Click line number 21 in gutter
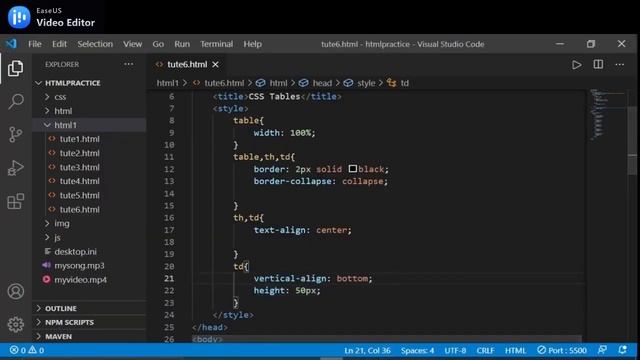640x360 pixels. pos(169,278)
